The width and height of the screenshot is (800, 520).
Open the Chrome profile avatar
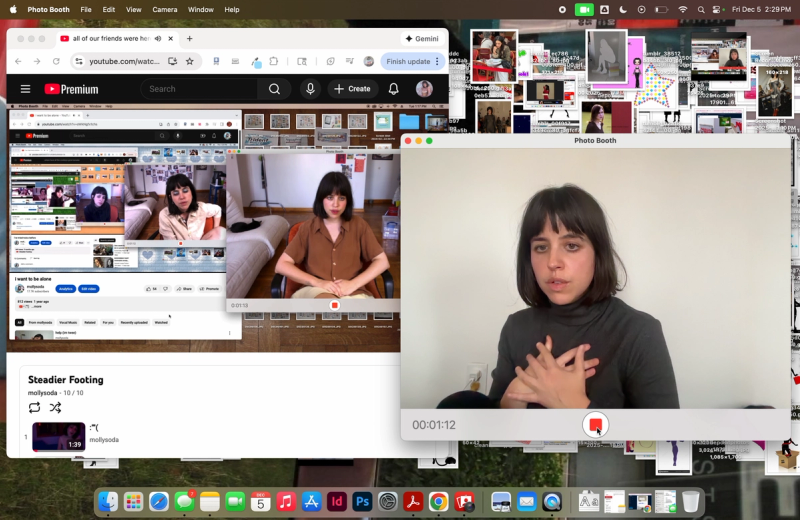[x=368, y=61]
